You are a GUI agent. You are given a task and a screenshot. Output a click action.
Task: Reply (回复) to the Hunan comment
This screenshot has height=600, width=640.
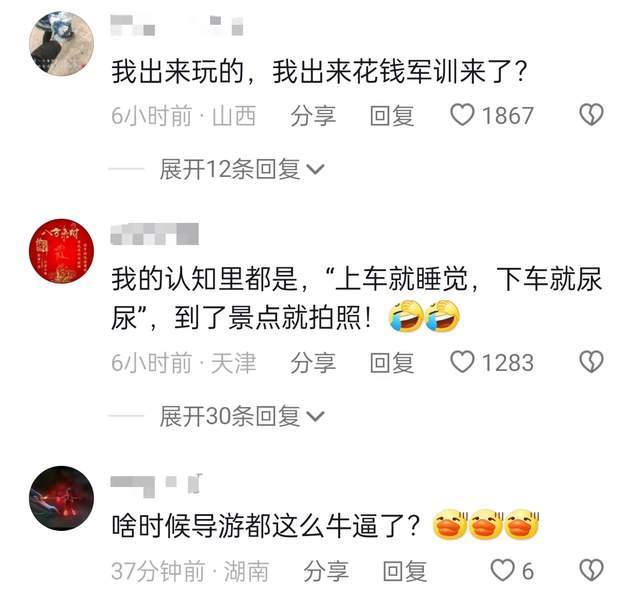click(x=405, y=571)
